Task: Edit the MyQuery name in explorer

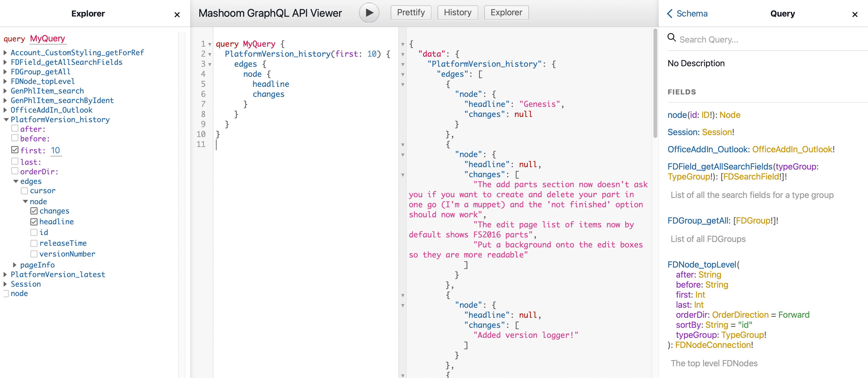Action: 48,38
